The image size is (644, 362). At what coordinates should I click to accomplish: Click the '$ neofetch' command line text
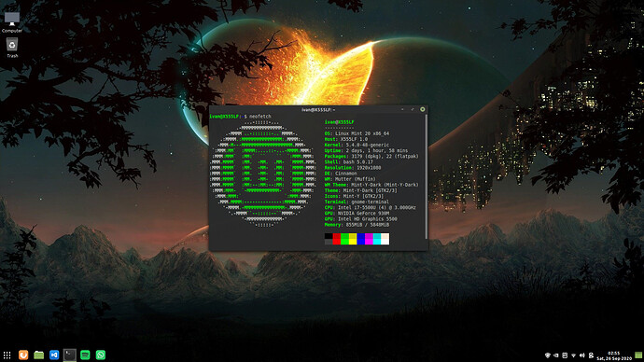(258, 117)
